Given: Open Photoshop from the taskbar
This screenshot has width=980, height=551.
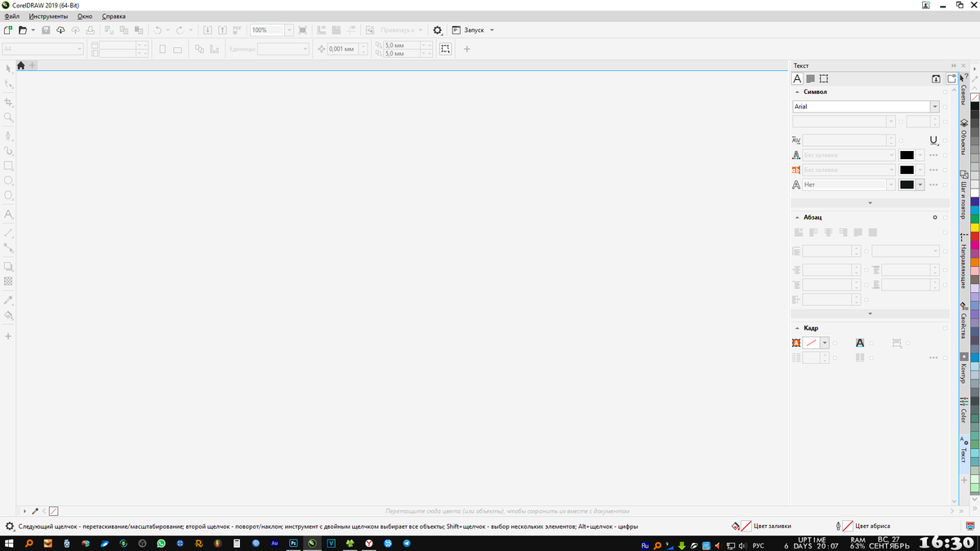Looking at the screenshot, I should pos(293,543).
